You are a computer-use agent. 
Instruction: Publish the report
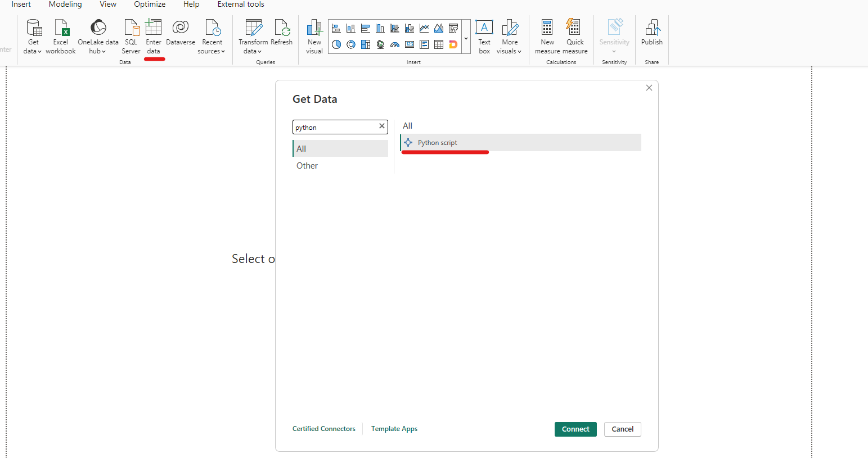[652, 33]
